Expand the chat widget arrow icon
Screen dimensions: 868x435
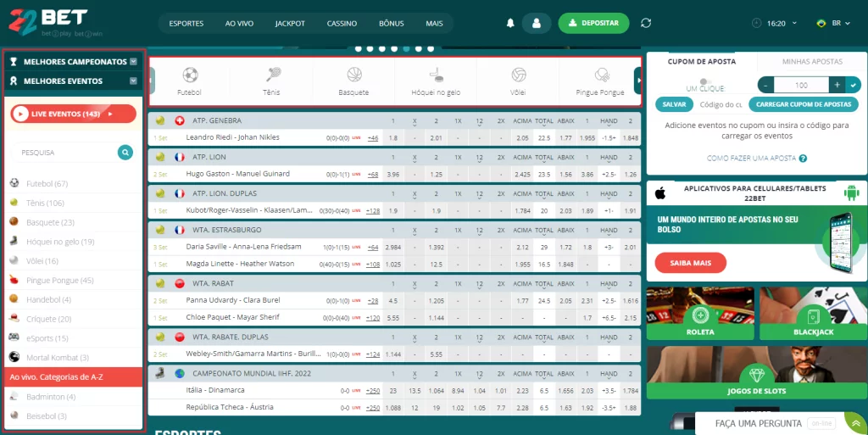pos(856,423)
